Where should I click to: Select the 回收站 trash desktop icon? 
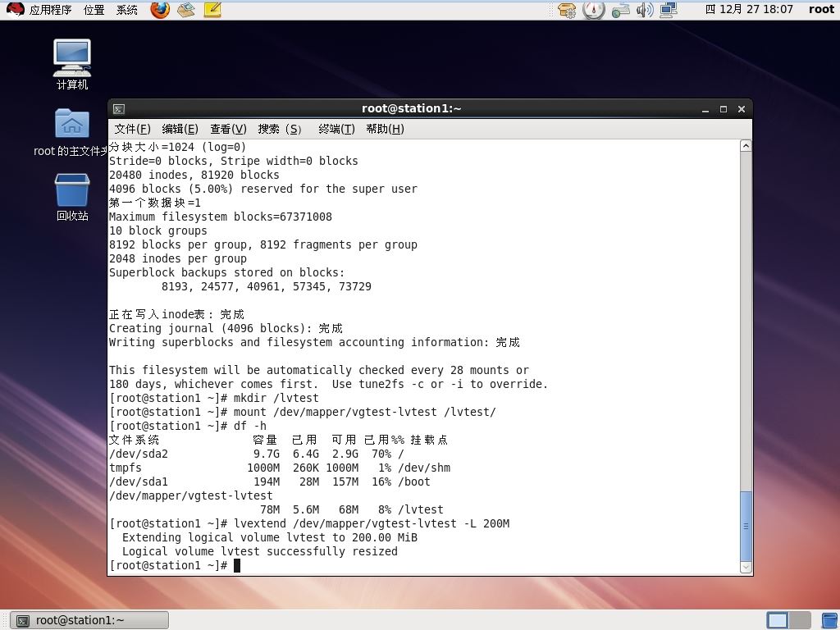click(x=72, y=197)
